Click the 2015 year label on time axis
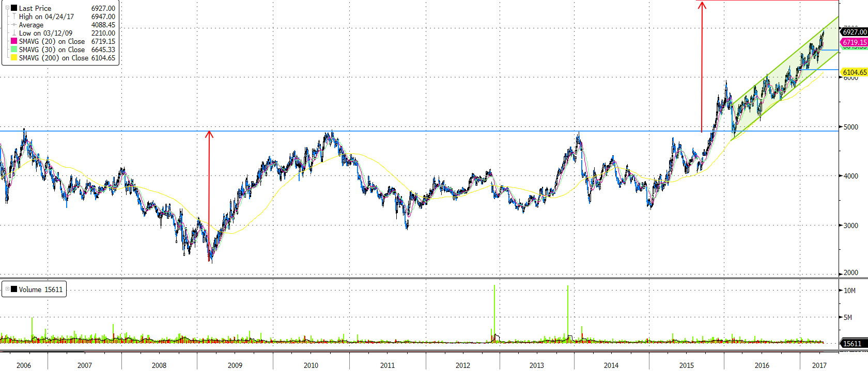This screenshot has height=371, width=868. 687,365
